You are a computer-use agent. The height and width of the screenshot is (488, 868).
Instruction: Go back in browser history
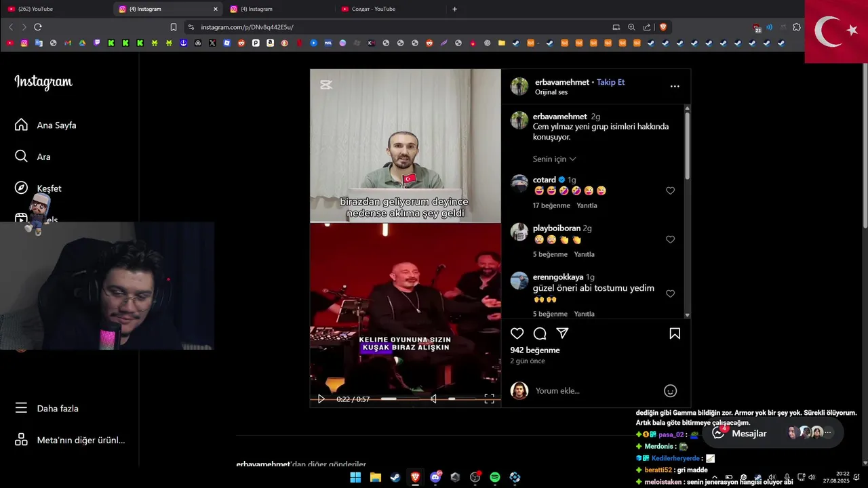point(10,27)
